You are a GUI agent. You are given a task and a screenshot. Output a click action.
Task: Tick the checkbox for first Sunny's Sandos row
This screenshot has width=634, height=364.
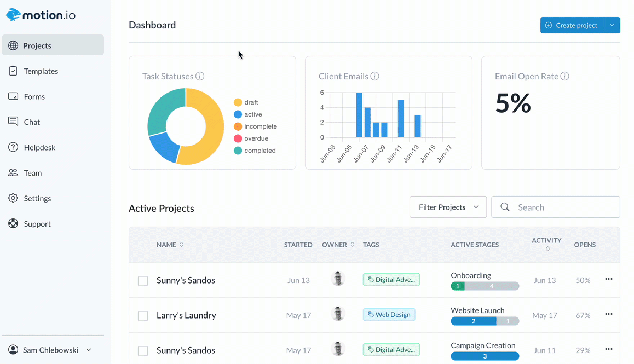click(x=143, y=281)
